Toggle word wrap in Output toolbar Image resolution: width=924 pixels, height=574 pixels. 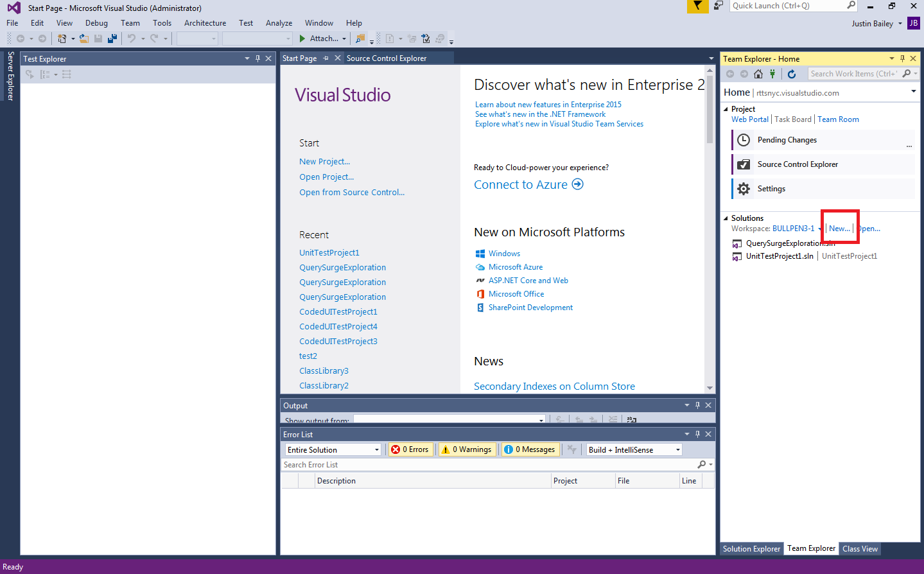tap(632, 419)
